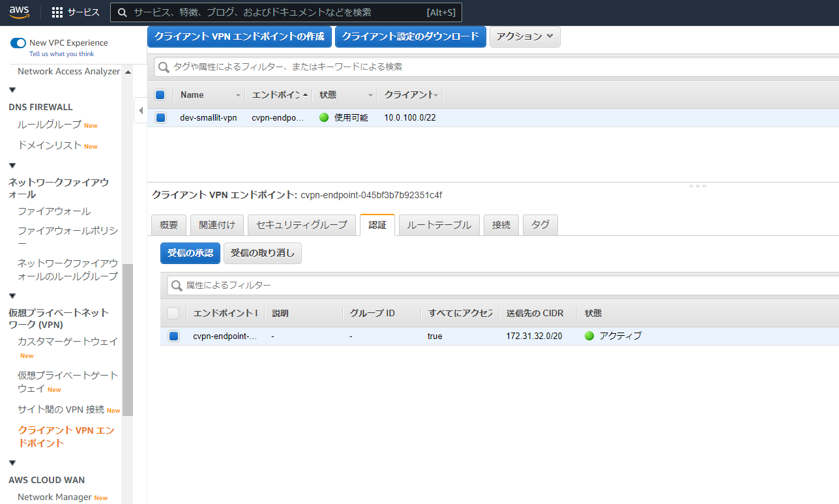Click the 受信の承認 button
This screenshot has width=839, height=504.
(190, 253)
